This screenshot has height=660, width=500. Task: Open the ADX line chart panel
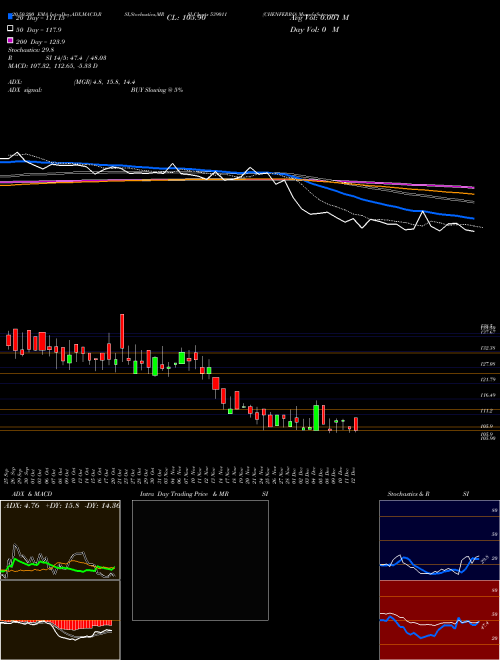[x=60, y=540]
